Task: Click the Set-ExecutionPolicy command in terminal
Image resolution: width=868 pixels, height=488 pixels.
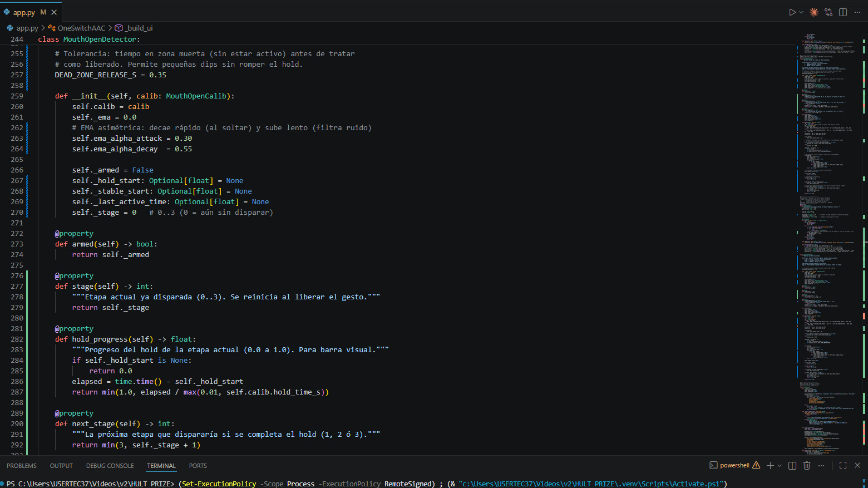Action: point(219,484)
